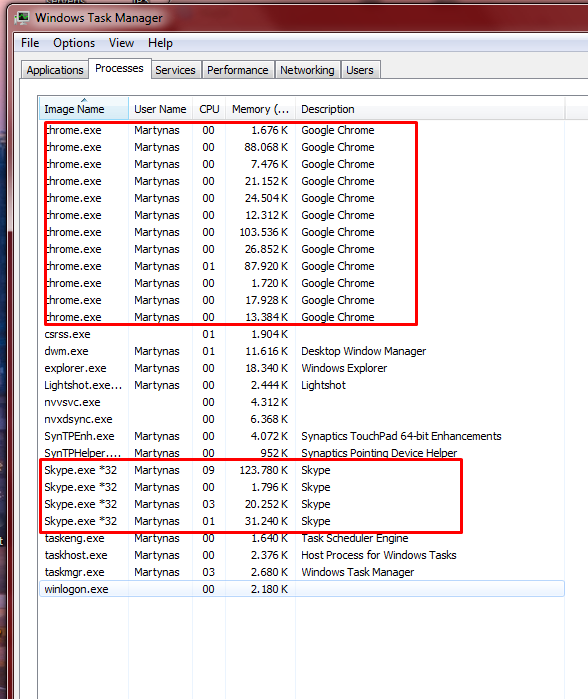Select Skype.exe row using 20.252 K
This screenshot has height=699, width=588.
point(302,504)
